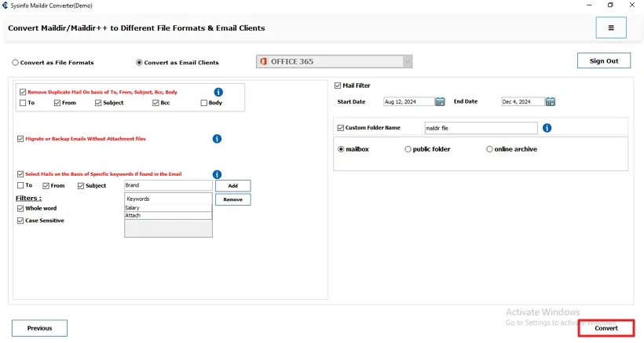Click the Sign Out button

[x=604, y=61]
